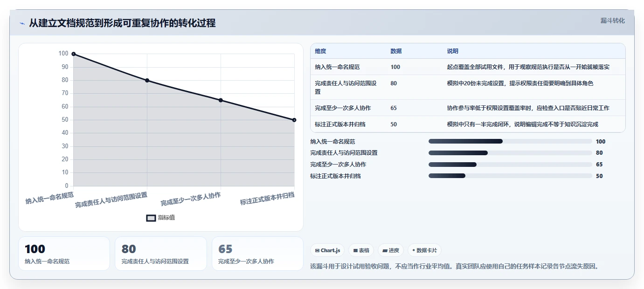Screen dimensions: 644x289
Task: Click the description starting 起点覆盖全部试用文件
Action: (x=528, y=67)
